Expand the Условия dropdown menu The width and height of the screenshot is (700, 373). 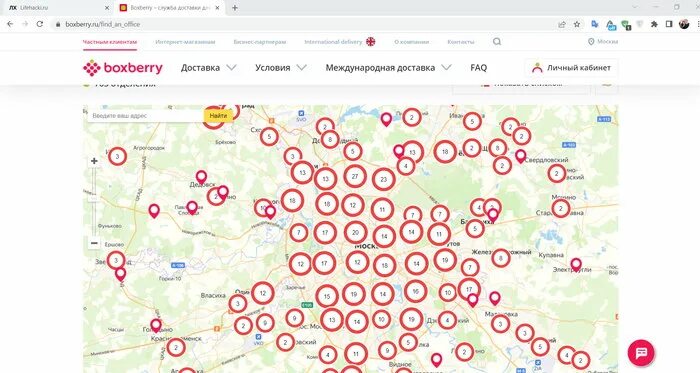[x=281, y=68]
